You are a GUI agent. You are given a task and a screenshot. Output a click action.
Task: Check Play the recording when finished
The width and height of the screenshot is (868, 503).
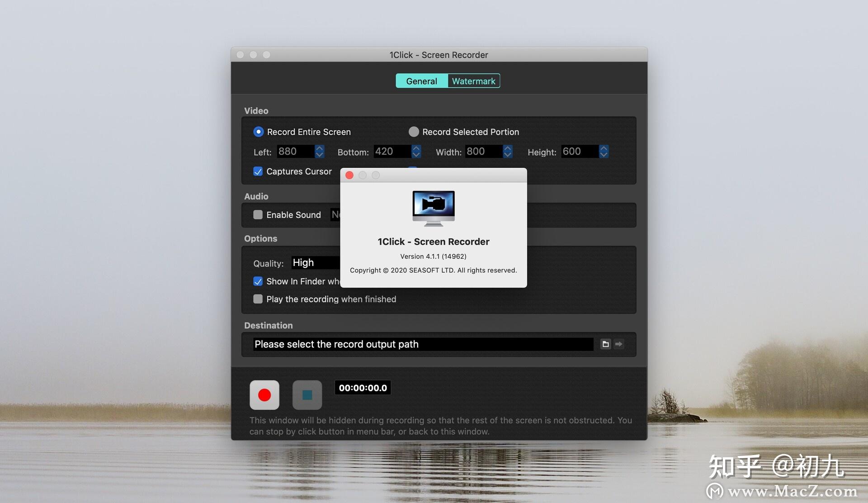coord(258,299)
